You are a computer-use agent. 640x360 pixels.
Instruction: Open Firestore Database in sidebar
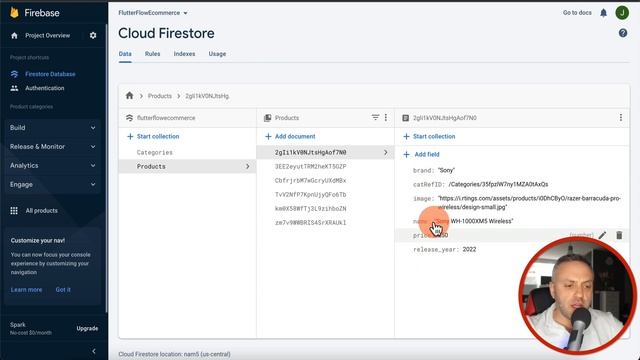pyautogui.click(x=50, y=74)
